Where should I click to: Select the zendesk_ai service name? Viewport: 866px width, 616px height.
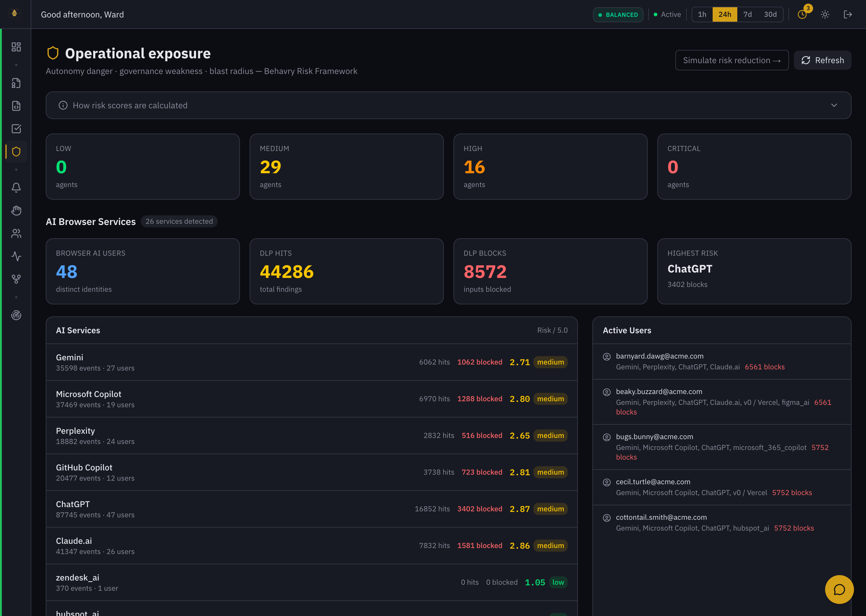(78, 578)
